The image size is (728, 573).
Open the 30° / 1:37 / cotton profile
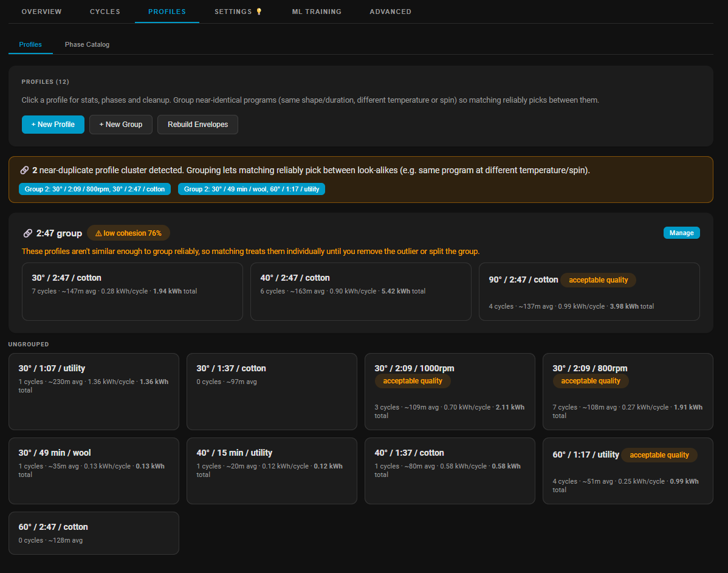[272, 391]
